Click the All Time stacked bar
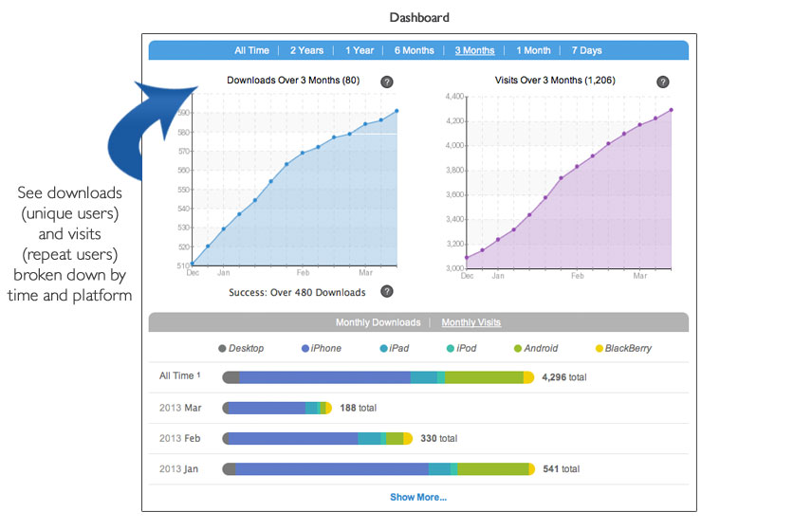 pyautogui.click(x=378, y=377)
